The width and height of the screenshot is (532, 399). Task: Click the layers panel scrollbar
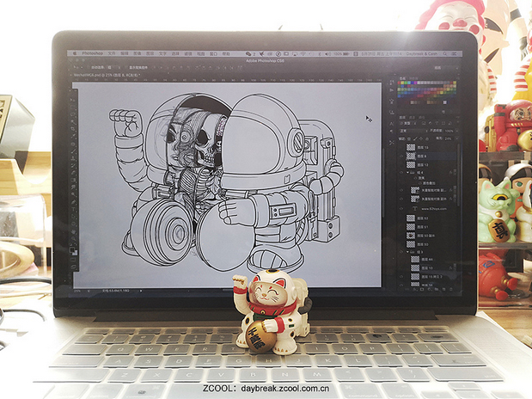458,176
